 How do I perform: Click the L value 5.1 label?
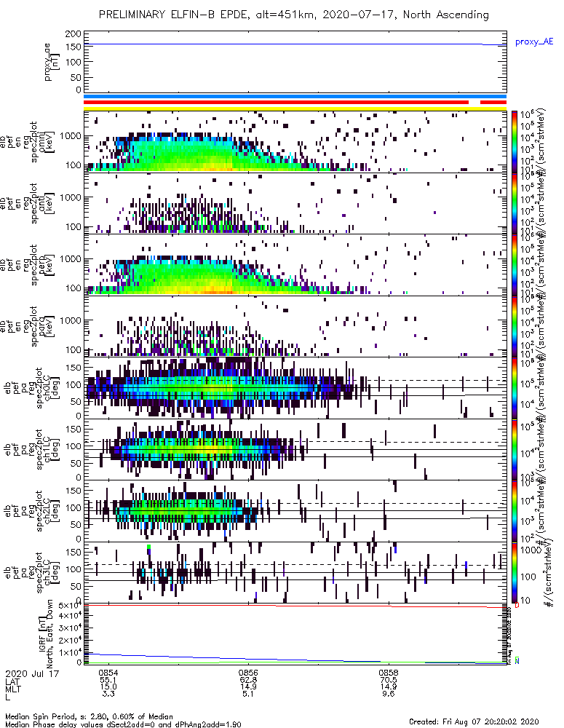pyautogui.click(x=248, y=694)
